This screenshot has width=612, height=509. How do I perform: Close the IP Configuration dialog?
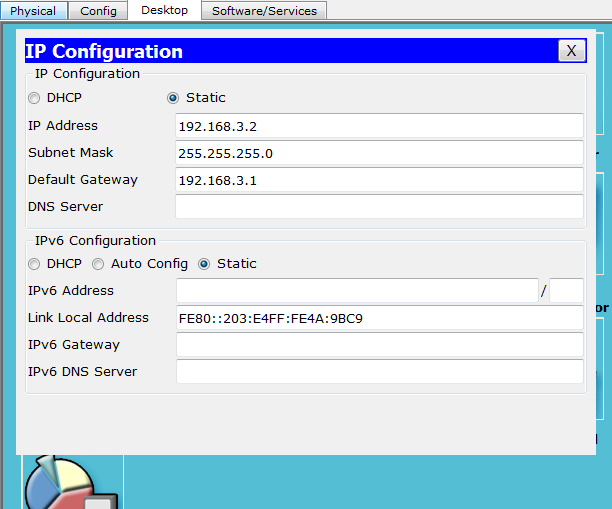click(x=571, y=51)
